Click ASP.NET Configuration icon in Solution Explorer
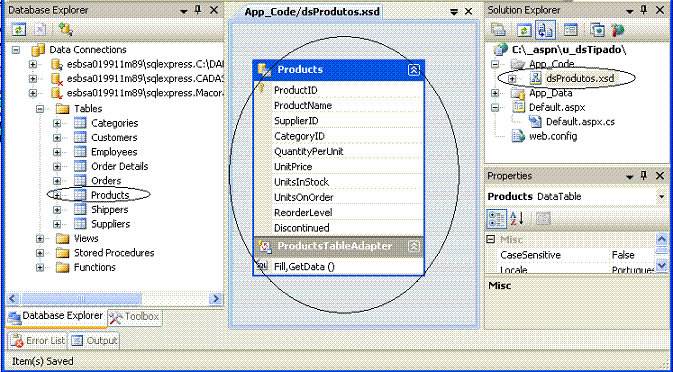The image size is (673, 372). [618, 30]
